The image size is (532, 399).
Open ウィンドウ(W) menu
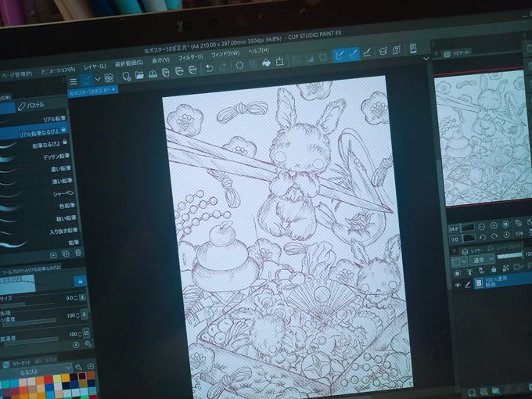tap(225, 54)
